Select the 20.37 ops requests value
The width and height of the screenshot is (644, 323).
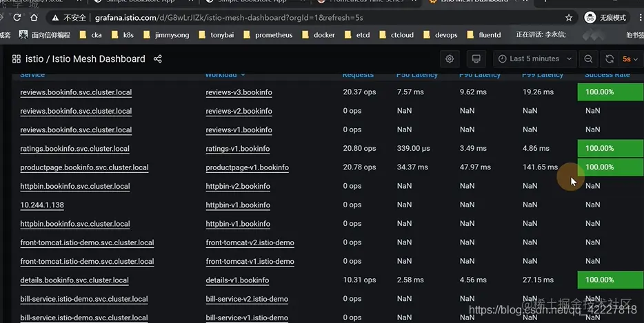pyautogui.click(x=359, y=92)
